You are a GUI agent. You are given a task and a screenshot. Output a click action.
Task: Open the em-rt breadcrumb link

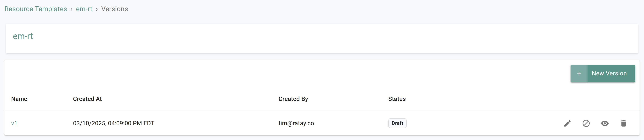84,9
